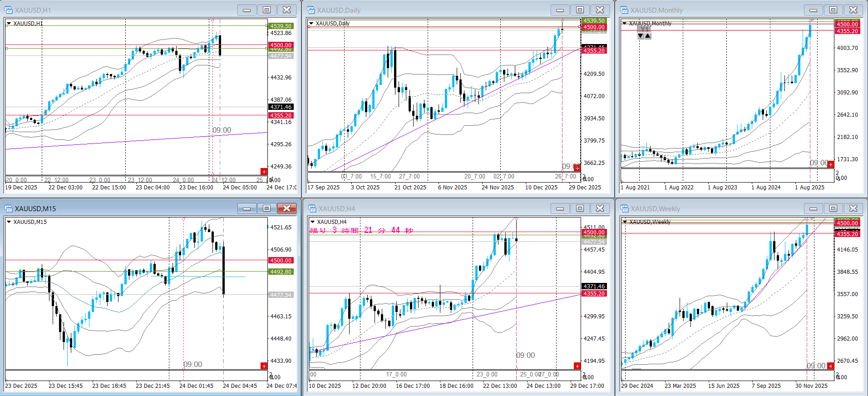Click the red plus icon in H1 chart
Screen dimensions: 868x396
coord(264,171)
